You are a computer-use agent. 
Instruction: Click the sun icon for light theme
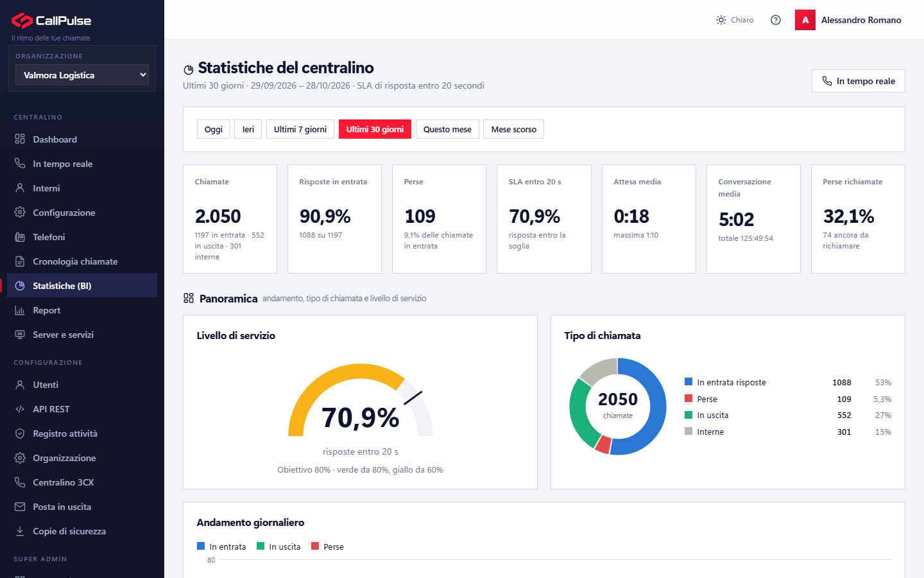(x=721, y=20)
